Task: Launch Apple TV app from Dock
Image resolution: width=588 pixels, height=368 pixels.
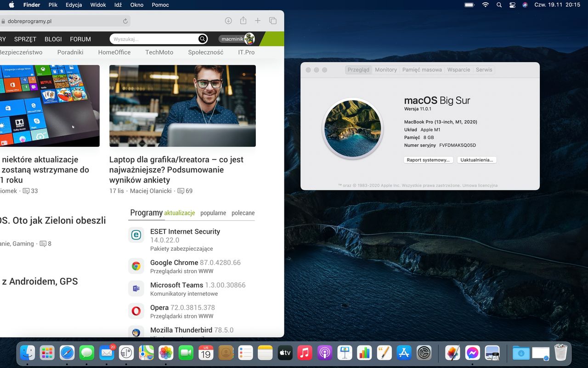Action: (285, 353)
